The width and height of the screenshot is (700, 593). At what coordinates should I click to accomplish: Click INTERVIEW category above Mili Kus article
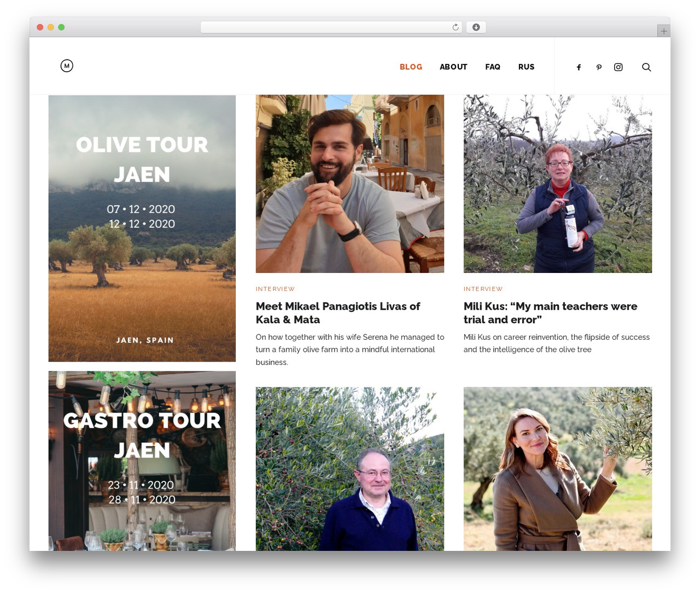point(483,289)
